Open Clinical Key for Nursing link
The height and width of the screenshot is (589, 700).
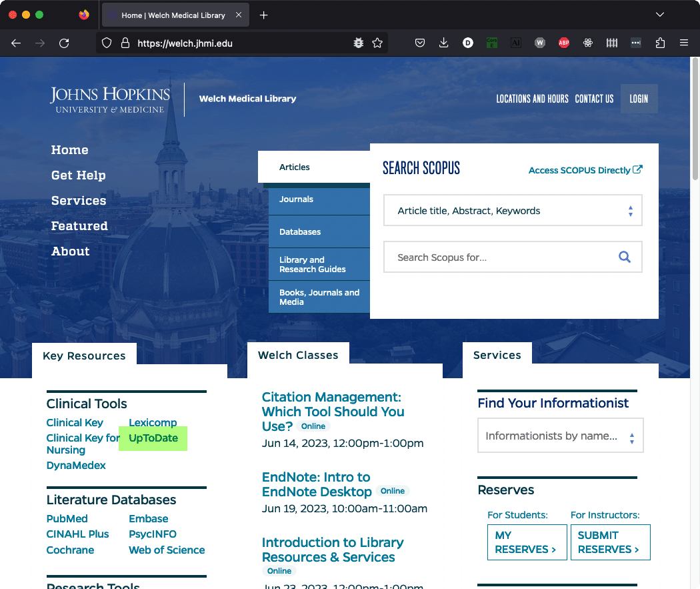[83, 444]
